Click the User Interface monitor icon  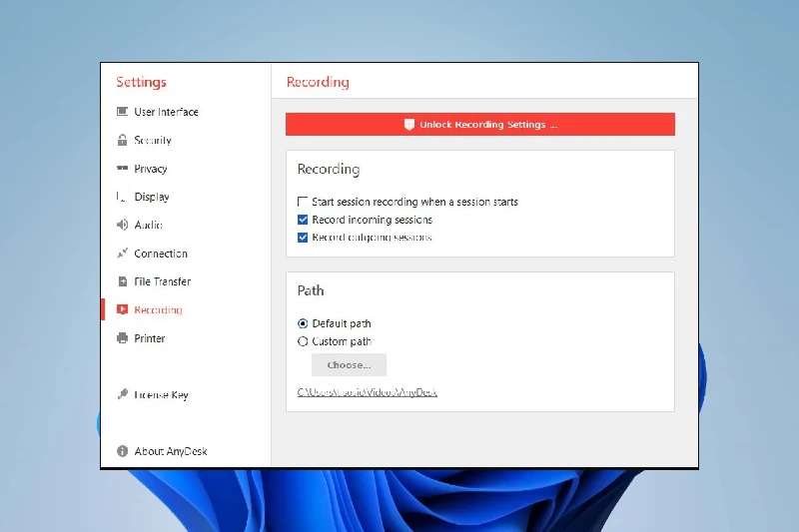point(122,112)
